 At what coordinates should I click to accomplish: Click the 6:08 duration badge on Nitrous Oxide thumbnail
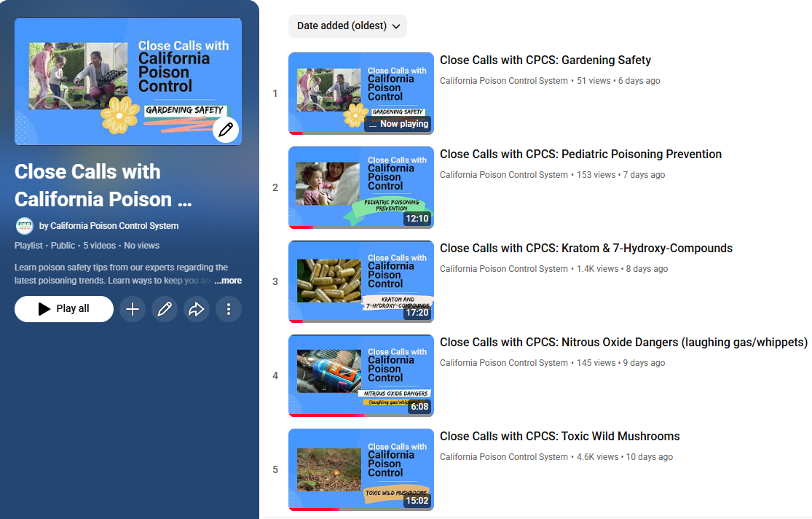pos(419,407)
